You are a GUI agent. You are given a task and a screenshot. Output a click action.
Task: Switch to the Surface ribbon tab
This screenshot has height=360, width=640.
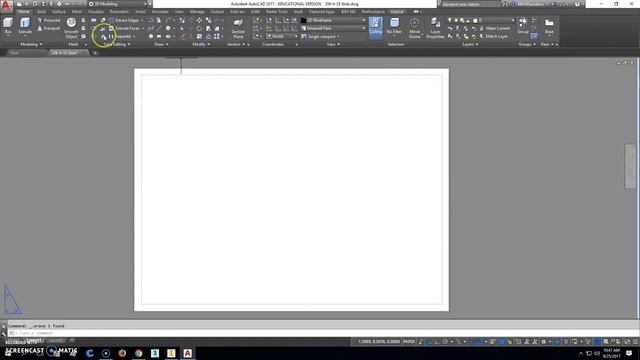[x=59, y=12]
